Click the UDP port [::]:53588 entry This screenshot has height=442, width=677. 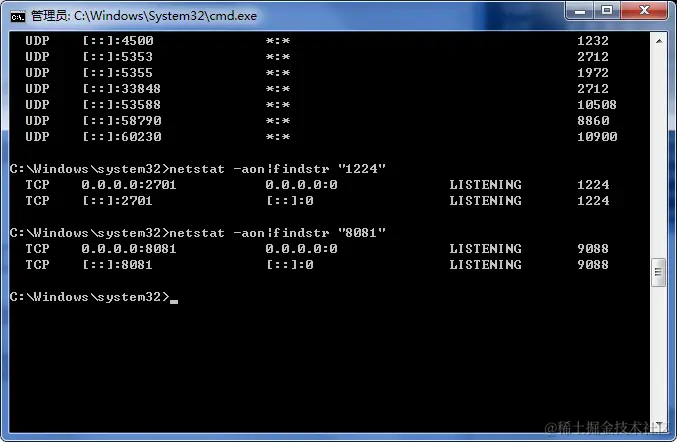pyautogui.click(x=121, y=104)
